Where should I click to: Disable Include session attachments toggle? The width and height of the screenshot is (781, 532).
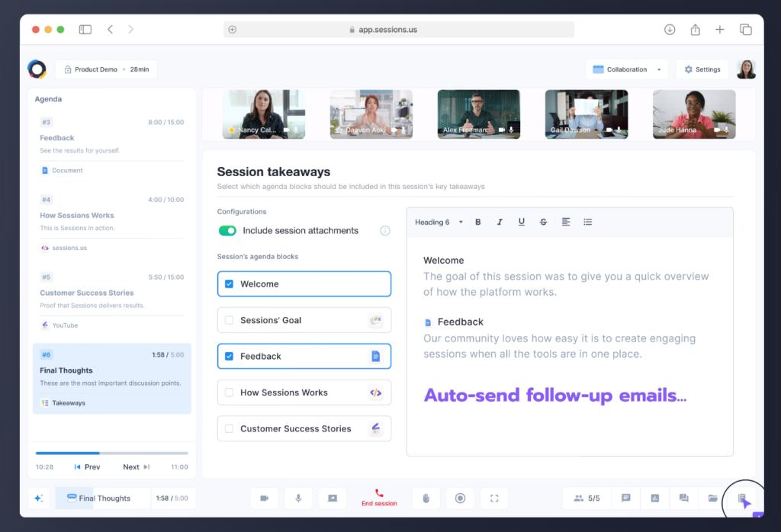(x=227, y=231)
